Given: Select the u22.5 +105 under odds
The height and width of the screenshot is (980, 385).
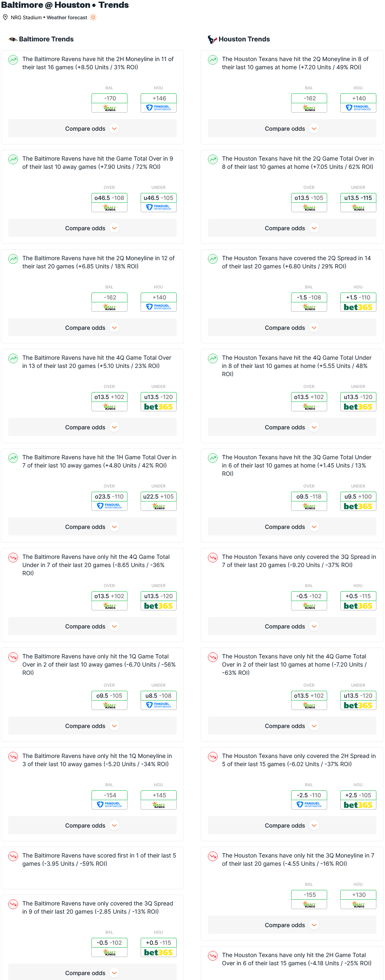Looking at the screenshot, I should tap(159, 497).
